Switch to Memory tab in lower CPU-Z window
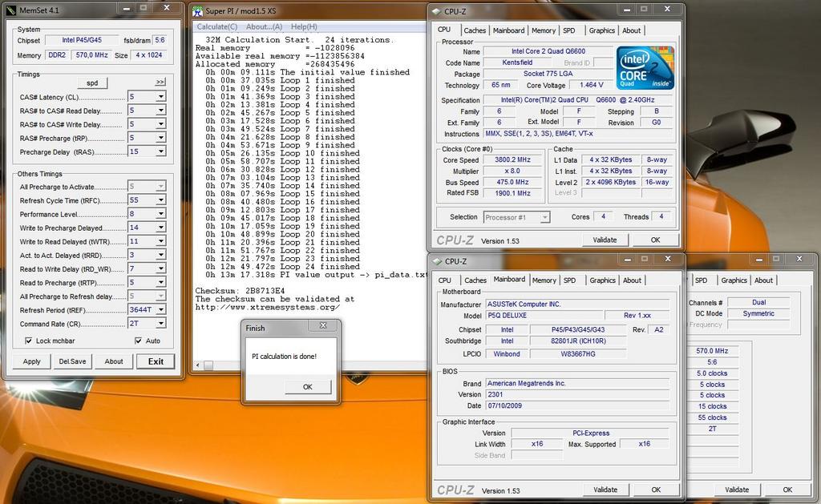821x504 pixels. 544,280
